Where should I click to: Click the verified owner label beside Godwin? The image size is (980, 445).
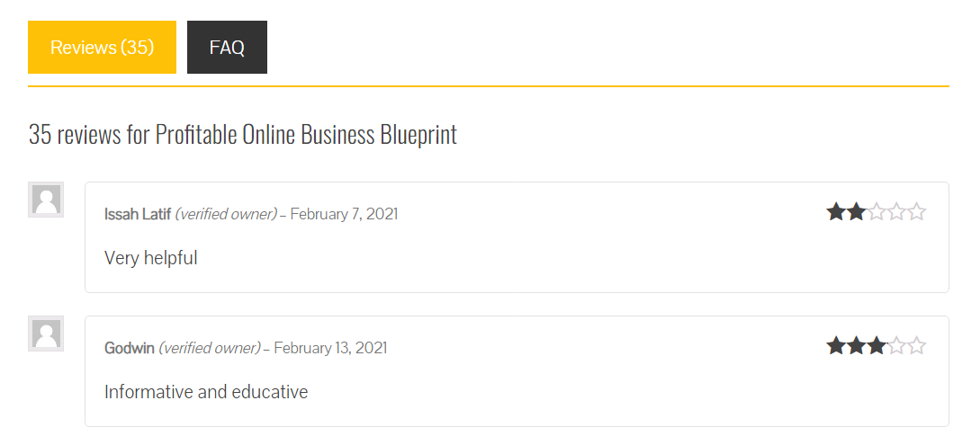[x=209, y=348]
